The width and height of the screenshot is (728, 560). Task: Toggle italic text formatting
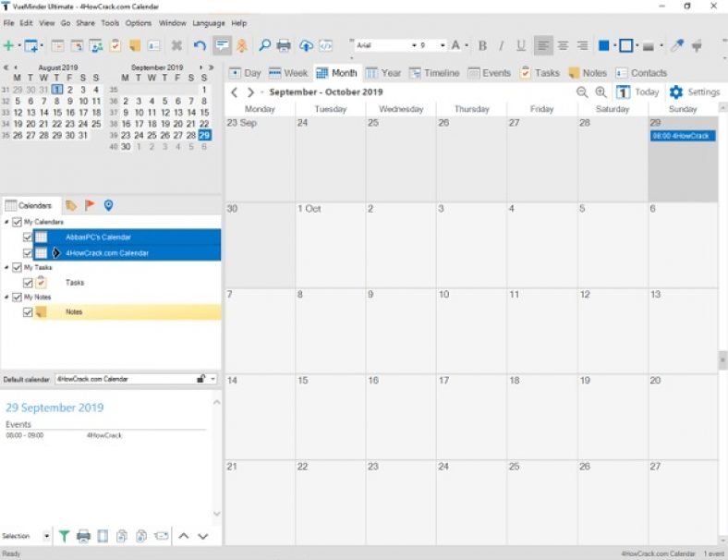[x=502, y=45]
